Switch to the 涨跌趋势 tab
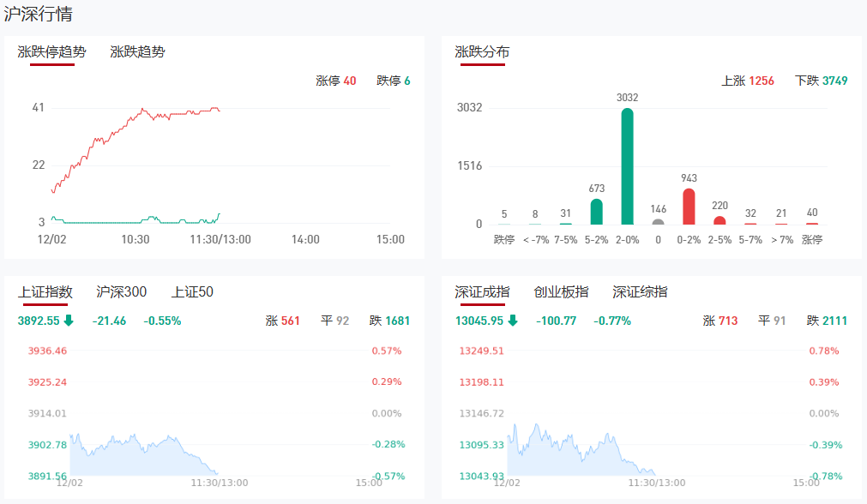Viewport: 867px width, 504px height. [137, 51]
